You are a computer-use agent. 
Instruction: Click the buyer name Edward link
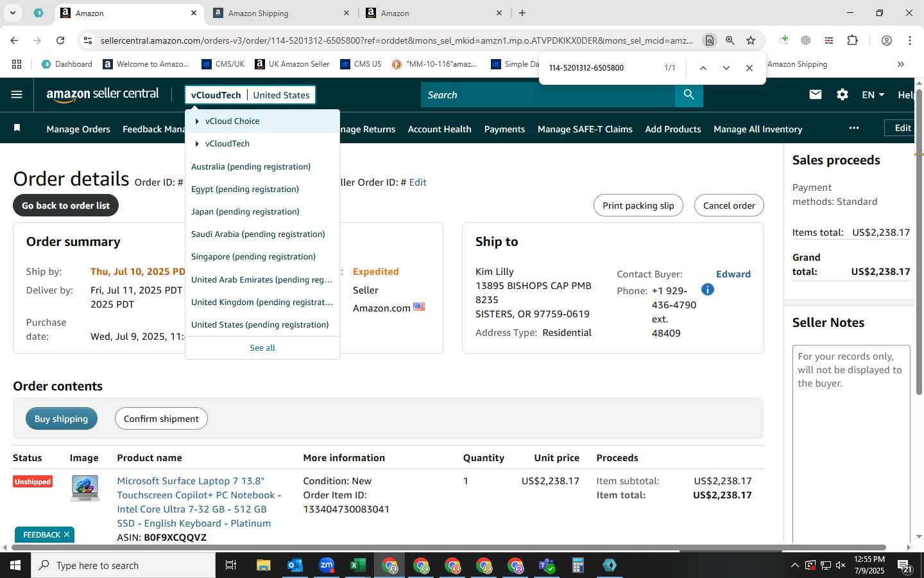pos(733,274)
